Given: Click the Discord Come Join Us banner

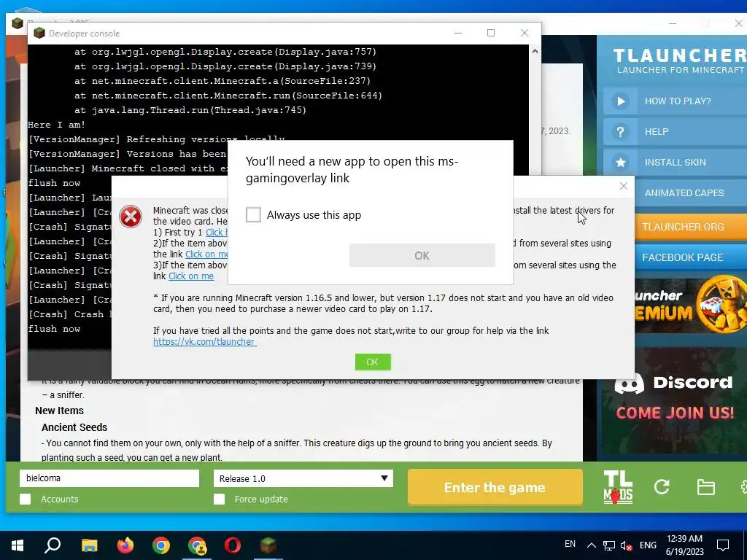Looking at the screenshot, I should (674, 400).
